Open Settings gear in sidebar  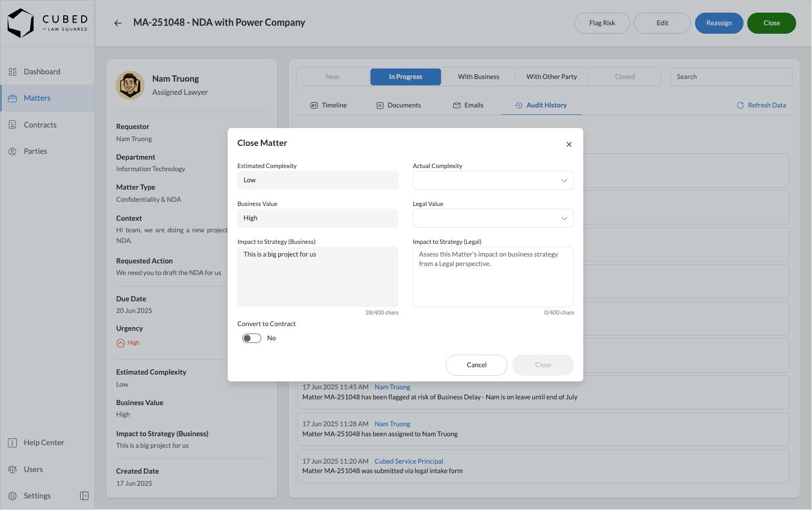(x=13, y=496)
